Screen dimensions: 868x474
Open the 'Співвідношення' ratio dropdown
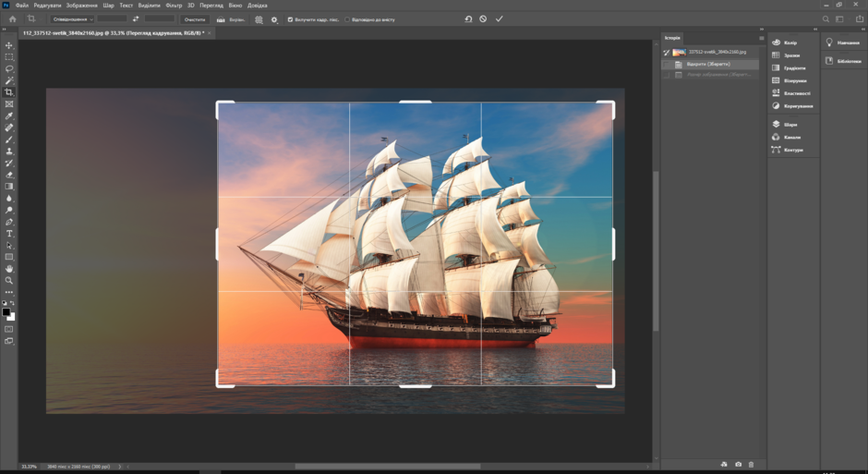point(73,19)
